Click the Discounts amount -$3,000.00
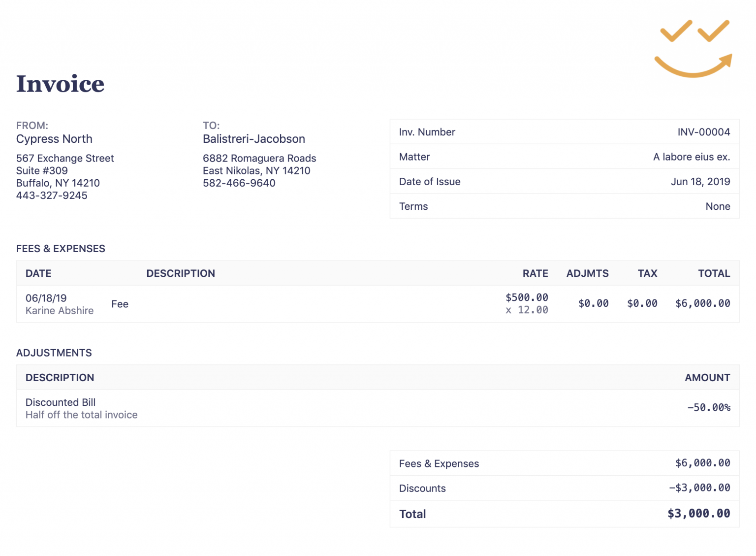Screen dimensions: 756x556 click(x=699, y=488)
